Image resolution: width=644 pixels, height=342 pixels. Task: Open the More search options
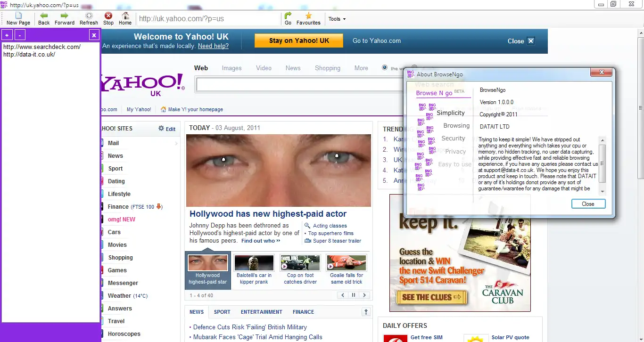tap(361, 68)
